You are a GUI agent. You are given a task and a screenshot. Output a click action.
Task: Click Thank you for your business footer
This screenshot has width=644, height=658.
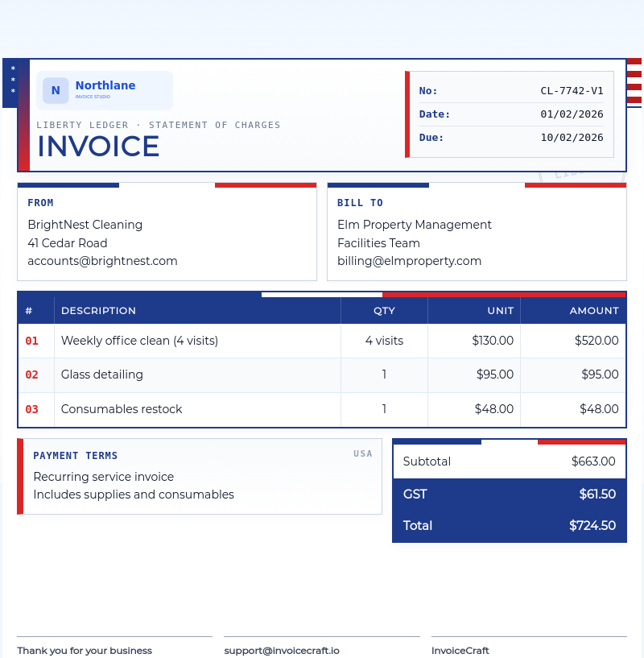[x=85, y=651]
